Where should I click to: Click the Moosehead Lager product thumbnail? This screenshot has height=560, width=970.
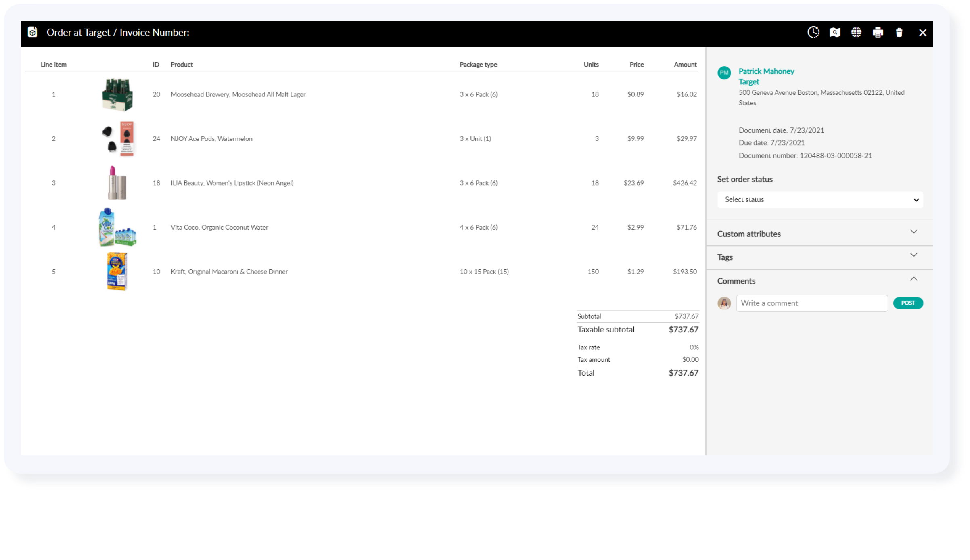pos(117,94)
